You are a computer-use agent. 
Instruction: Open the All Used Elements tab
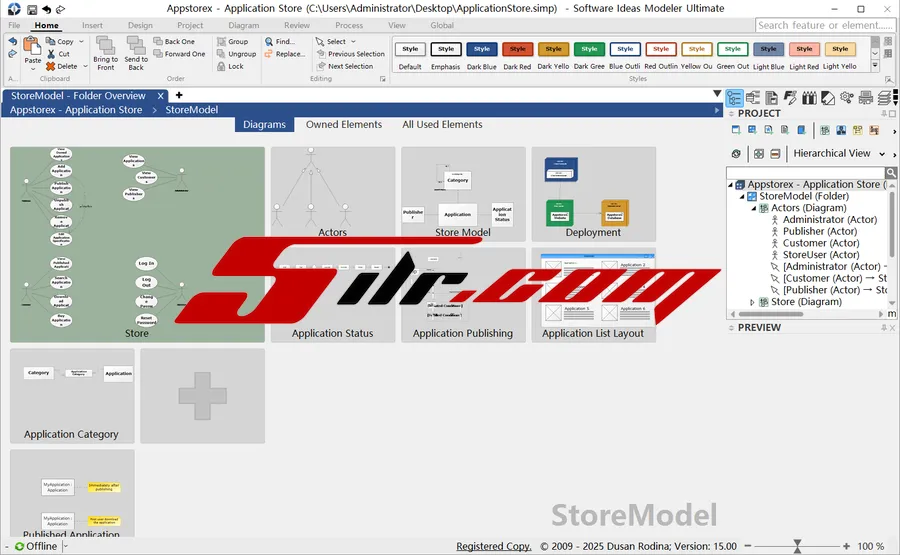tap(442, 125)
